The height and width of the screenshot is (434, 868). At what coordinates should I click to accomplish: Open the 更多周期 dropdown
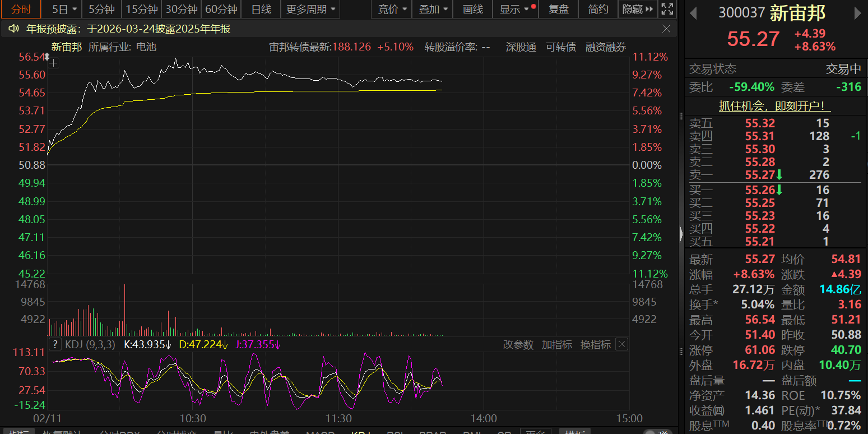(x=311, y=9)
